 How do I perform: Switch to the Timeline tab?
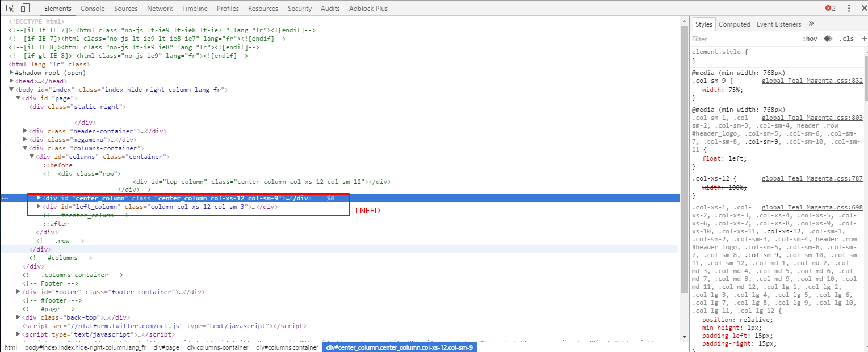point(195,9)
